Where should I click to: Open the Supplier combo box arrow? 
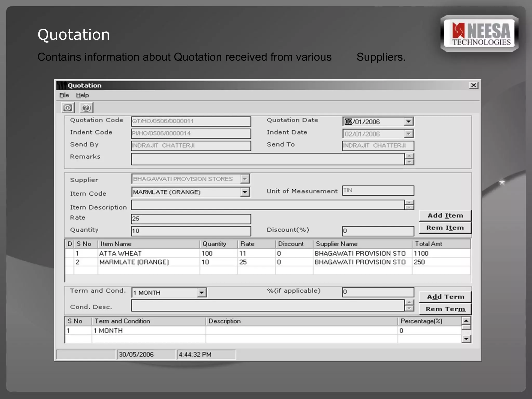(244, 179)
